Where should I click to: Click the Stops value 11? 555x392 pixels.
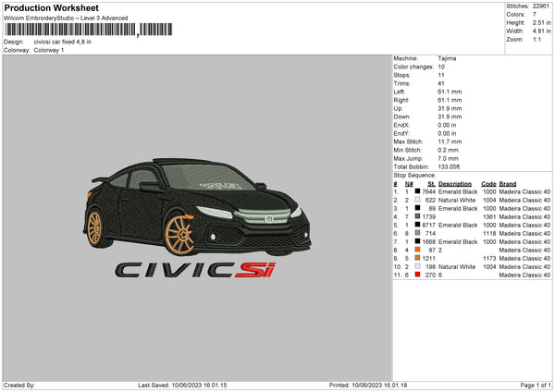(441, 75)
